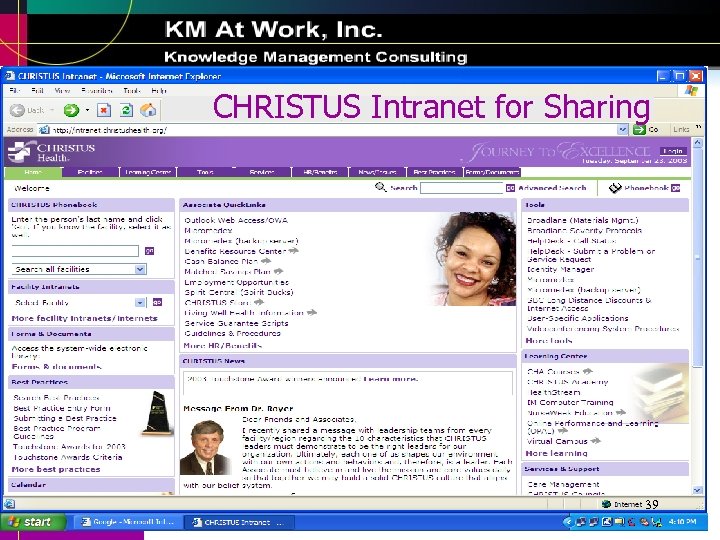
Task: Click the phonebook last name field
Action: pos(75,251)
